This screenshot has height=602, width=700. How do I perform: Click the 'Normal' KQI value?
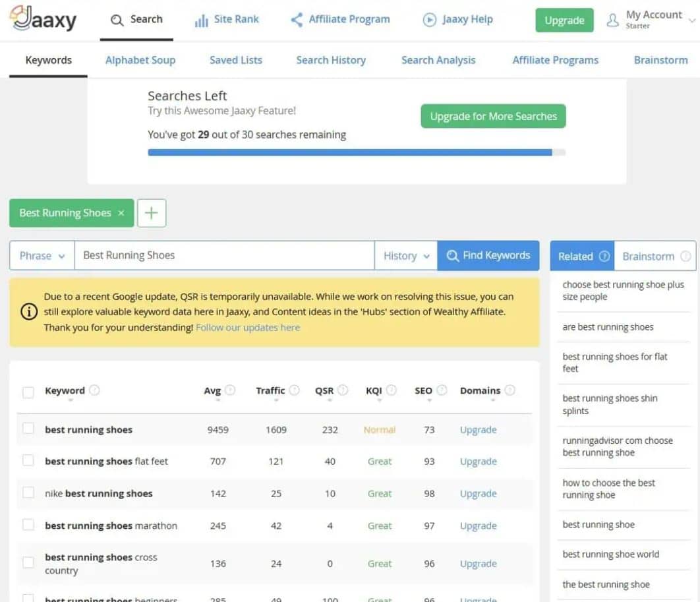point(380,430)
